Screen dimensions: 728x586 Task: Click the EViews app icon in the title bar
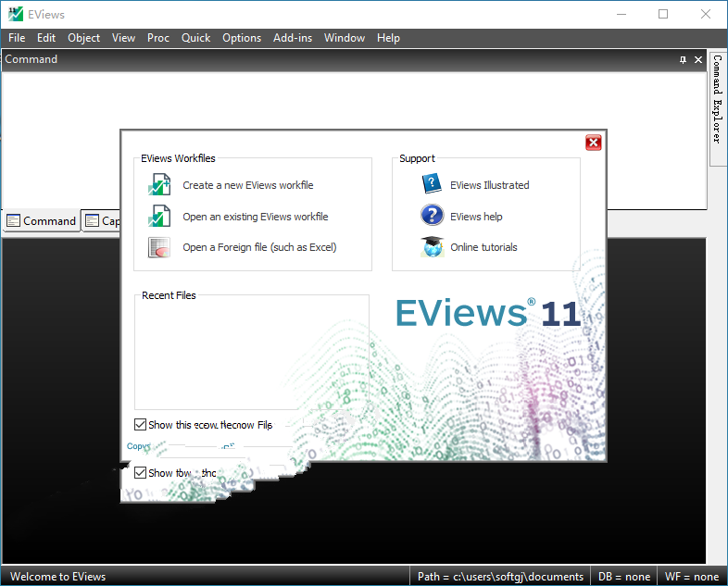[x=16, y=14]
